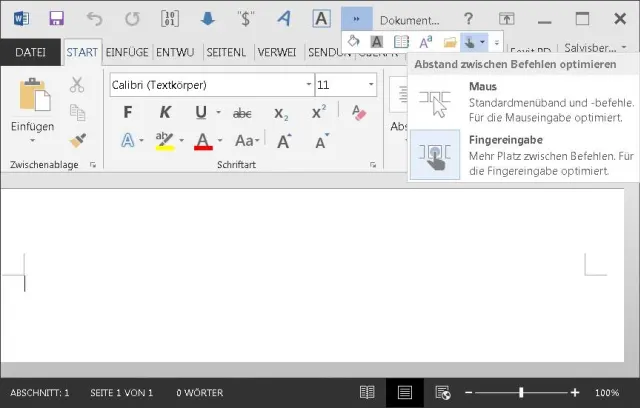This screenshot has height=408, width=640.
Task: Switch to web layout view
Action: (442, 392)
